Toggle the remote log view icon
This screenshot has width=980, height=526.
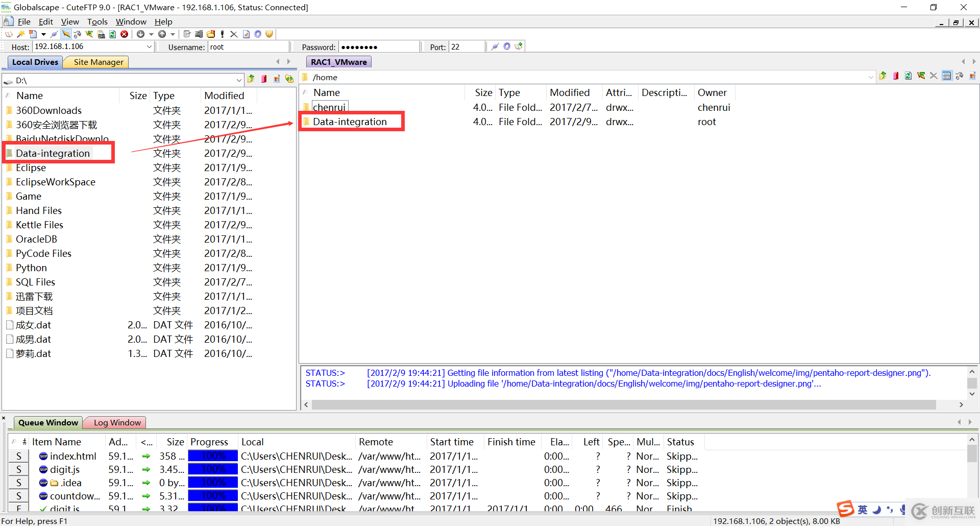coord(947,76)
